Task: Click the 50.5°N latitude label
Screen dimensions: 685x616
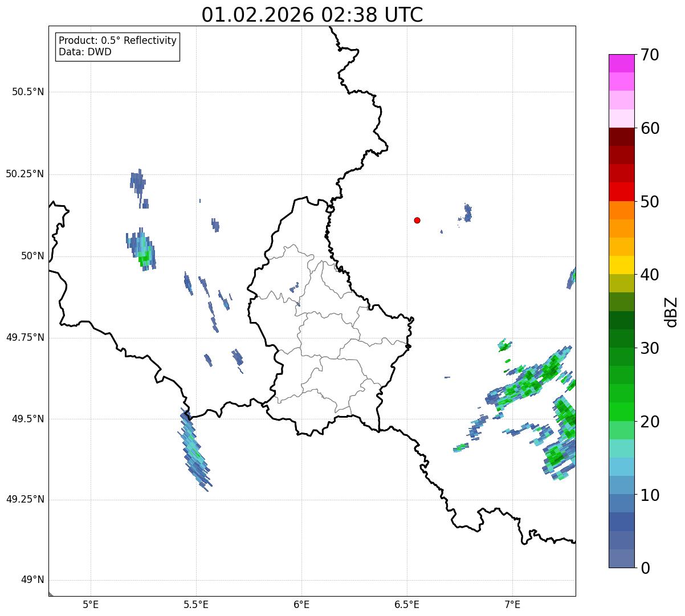Action: click(27, 92)
